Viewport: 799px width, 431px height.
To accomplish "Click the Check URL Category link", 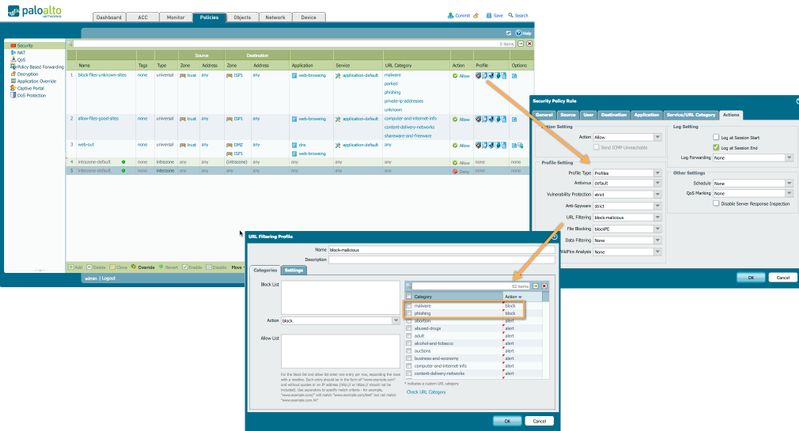I will click(x=426, y=392).
